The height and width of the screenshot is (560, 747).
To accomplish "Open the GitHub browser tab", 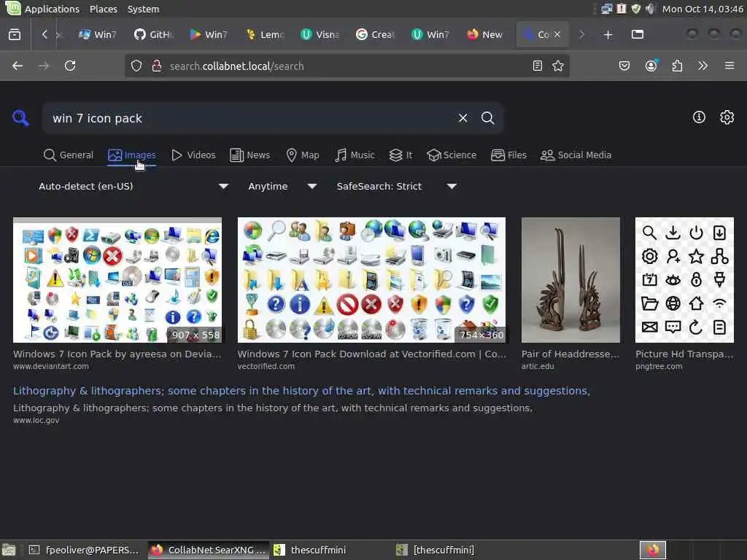I will click(154, 34).
